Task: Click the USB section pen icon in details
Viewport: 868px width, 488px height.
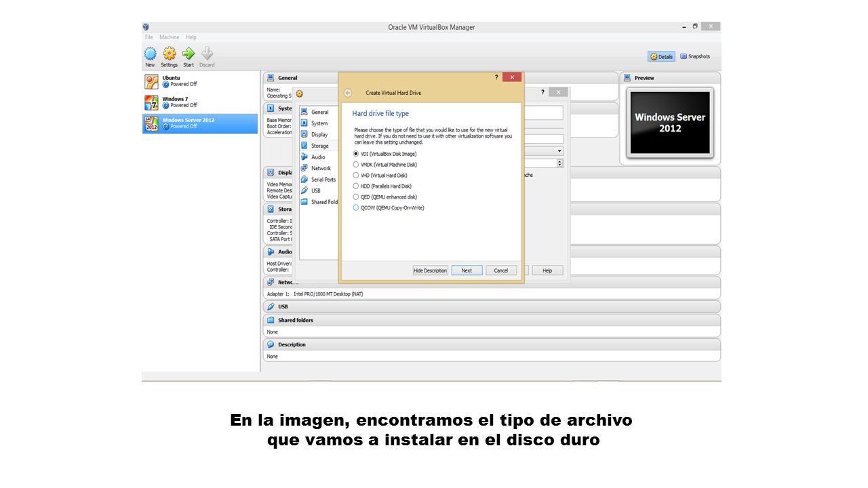Action: [x=271, y=306]
